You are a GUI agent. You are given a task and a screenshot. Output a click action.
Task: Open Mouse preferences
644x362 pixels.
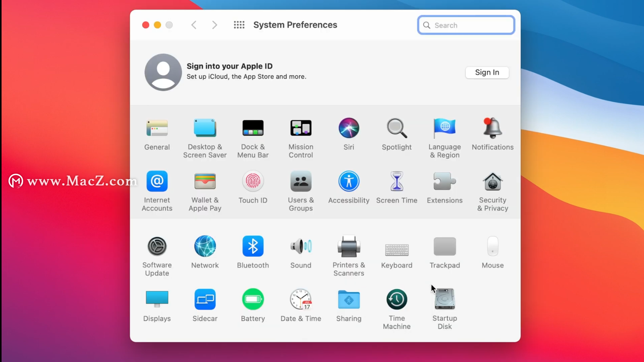[493, 246]
